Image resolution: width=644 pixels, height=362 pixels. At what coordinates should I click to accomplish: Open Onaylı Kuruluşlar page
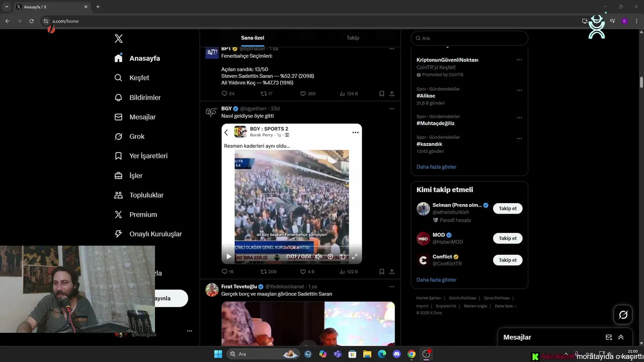point(148,234)
